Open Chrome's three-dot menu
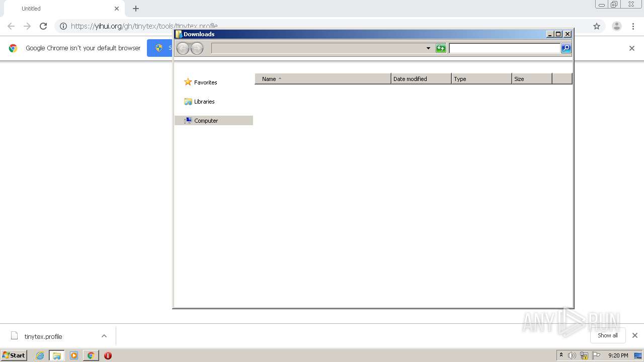The image size is (644, 362). [633, 26]
